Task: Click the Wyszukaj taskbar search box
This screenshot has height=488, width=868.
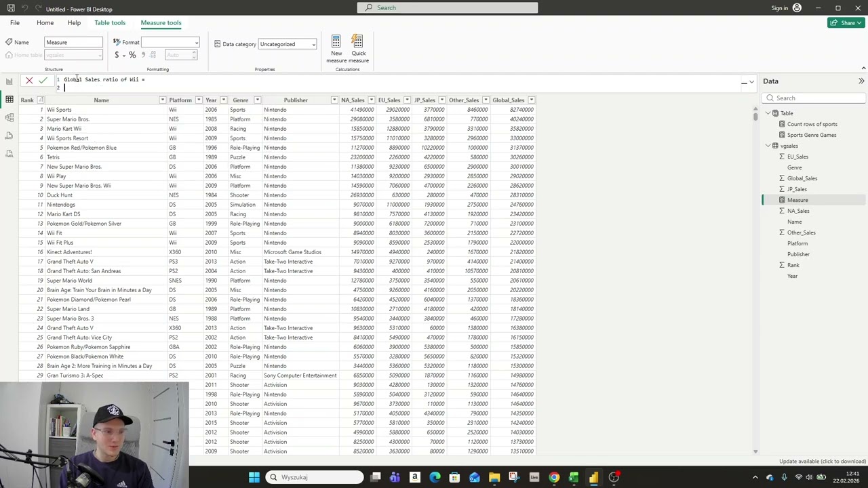Action: (x=314, y=477)
